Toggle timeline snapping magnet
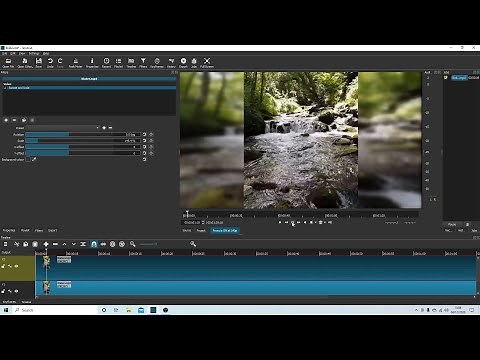The height and width of the screenshot is (360, 480). coord(94,244)
